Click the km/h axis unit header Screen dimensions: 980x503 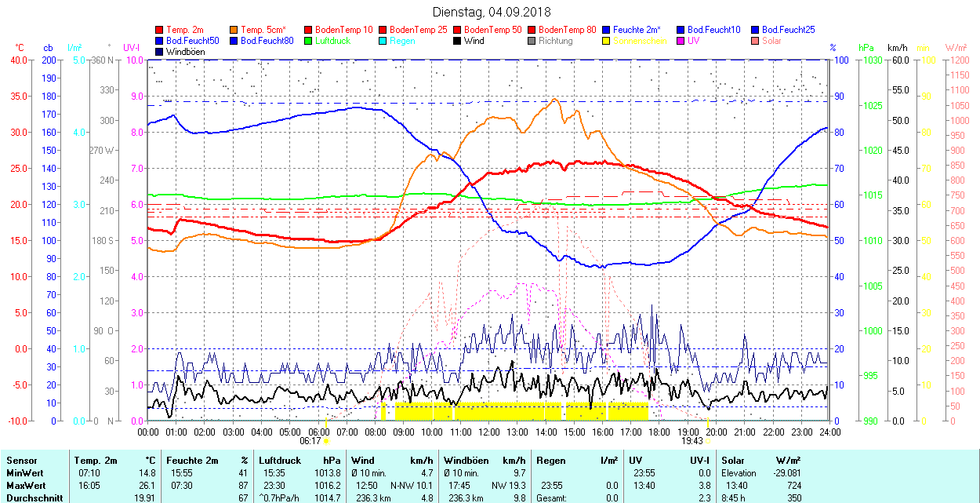click(898, 48)
